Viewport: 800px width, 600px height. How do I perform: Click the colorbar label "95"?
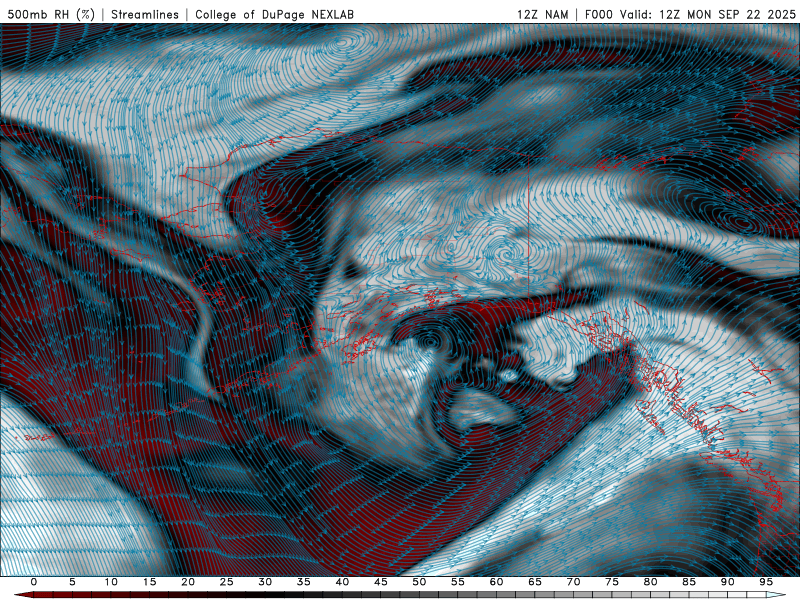766,582
